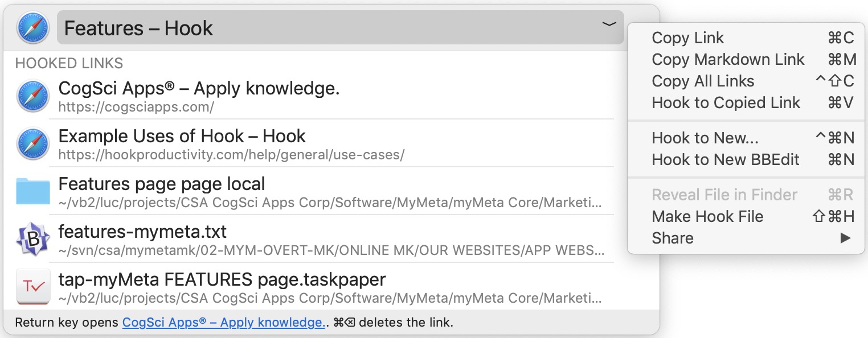The height and width of the screenshot is (338, 868).
Task: Select Copy Markdown Link from the menu
Action: (x=728, y=59)
